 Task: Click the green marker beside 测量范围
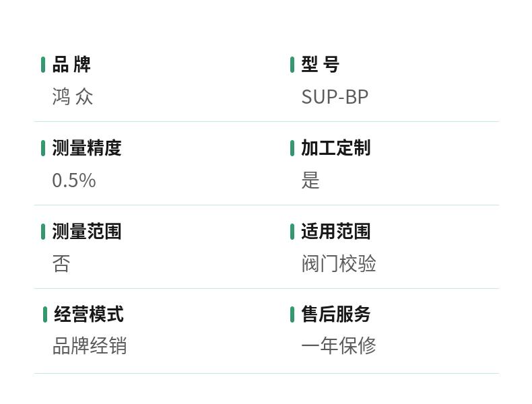pos(43,232)
